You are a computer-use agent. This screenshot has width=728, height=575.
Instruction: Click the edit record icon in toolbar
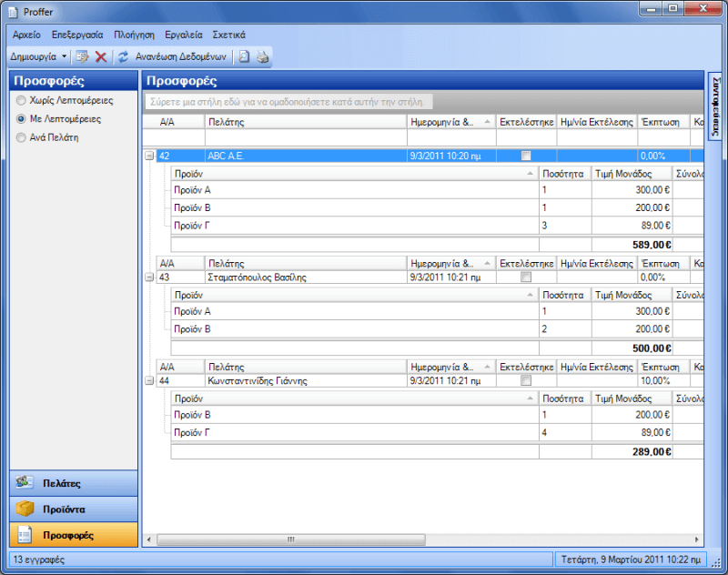pos(82,56)
